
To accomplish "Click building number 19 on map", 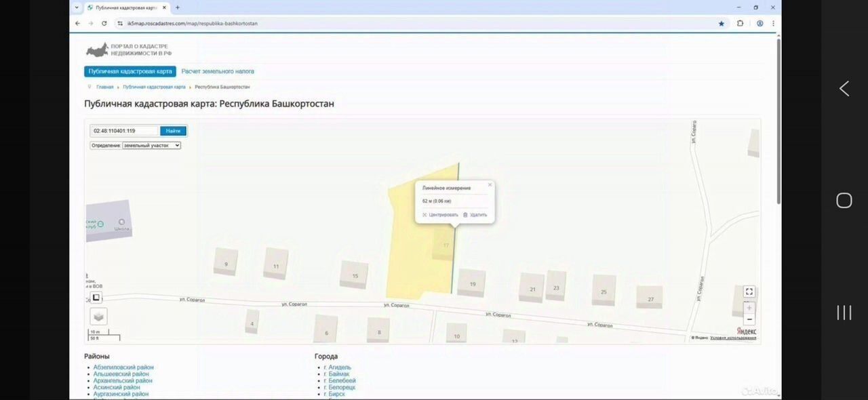I will (x=472, y=283).
